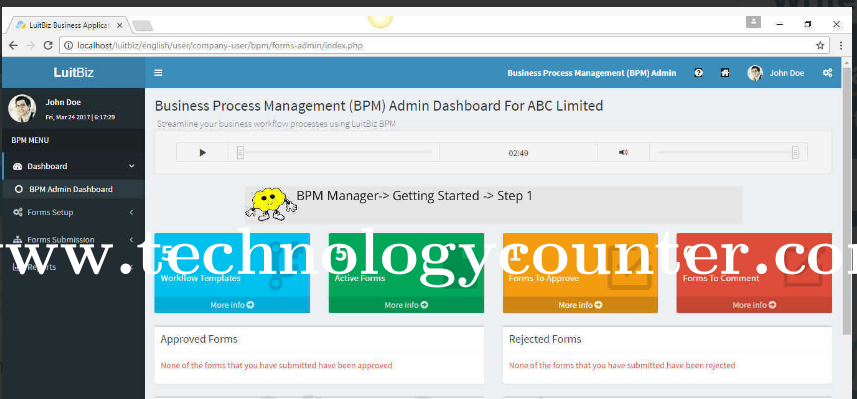Click Business Process Management (BPM) Admin header text
The image size is (857, 399).
[x=591, y=73]
